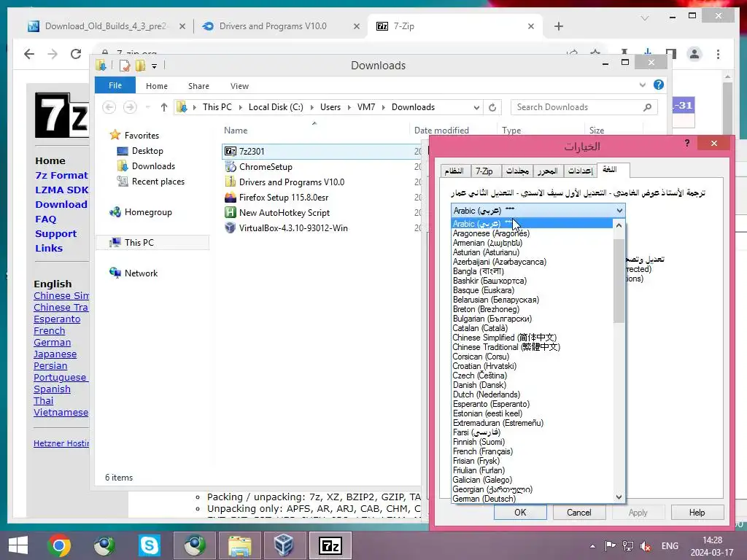
Task: Click the ENG language indicator in tray
Action: click(670, 546)
